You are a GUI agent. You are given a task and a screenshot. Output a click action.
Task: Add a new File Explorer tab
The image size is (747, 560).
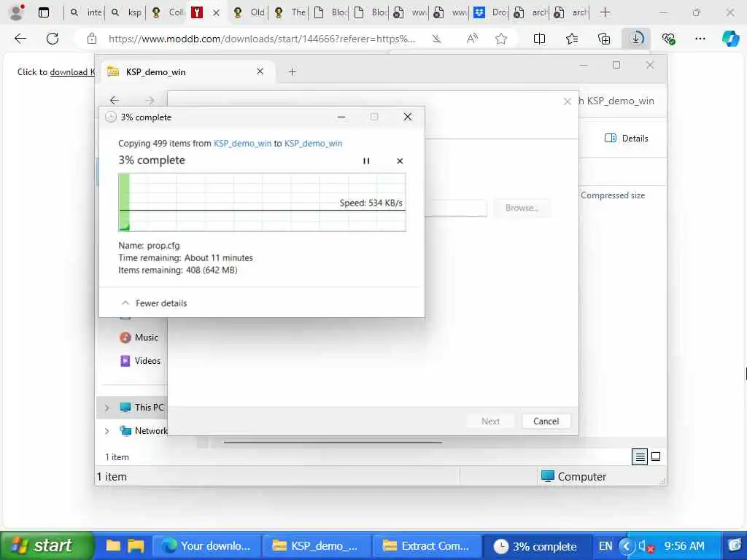[293, 72]
